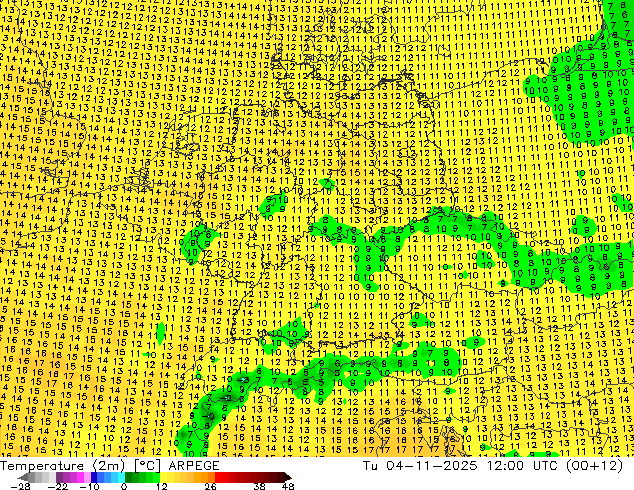This screenshot has height=490, width=634.
Task: Click the blue segment of the legend color bar
Action: 108,477
